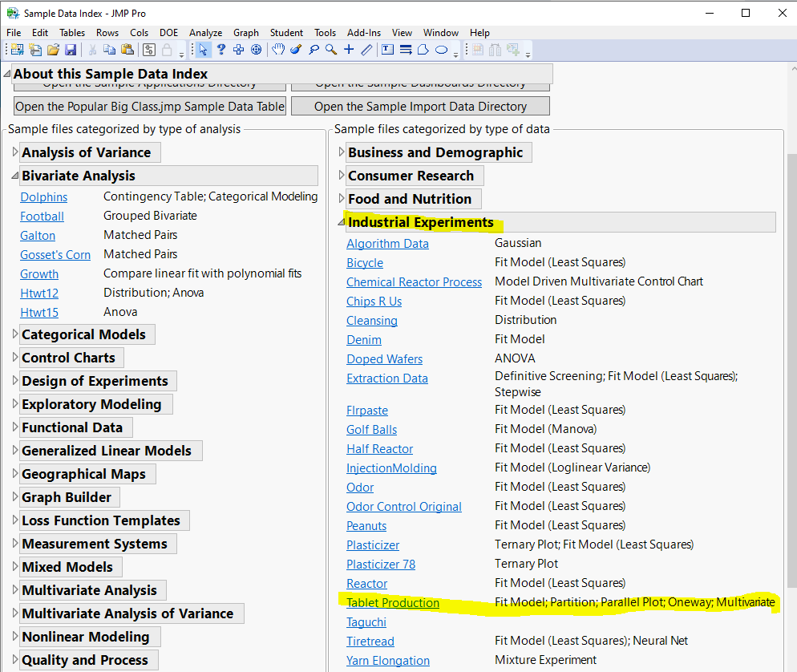Viewport: 797px width, 672px height.
Task: Open the Dolphins sample data link
Action: click(x=44, y=197)
